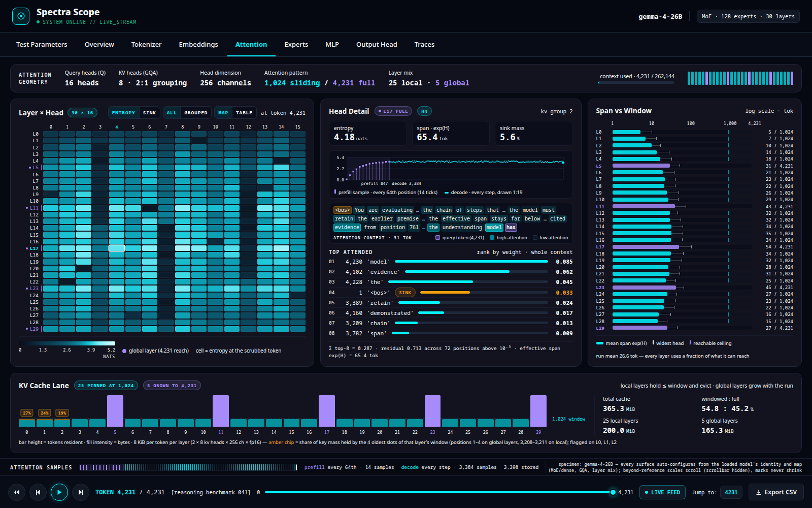Click the H4 head chip
The width and height of the screenshot is (812, 508).
[x=424, y=111]
